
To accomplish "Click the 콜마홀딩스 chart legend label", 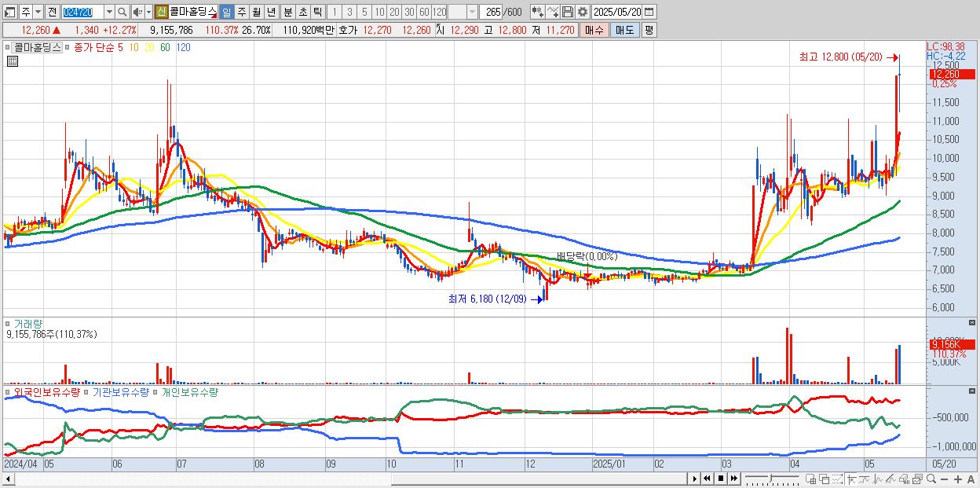I will pyautogui.click(x=37, y=47).
